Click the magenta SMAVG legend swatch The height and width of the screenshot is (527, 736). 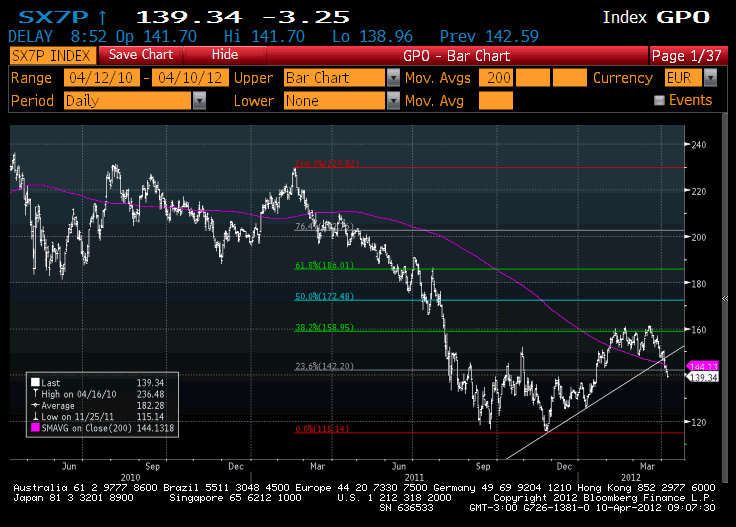pyautogui.click(x=35, y=428)
